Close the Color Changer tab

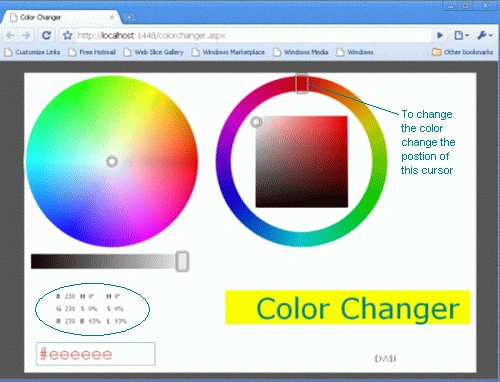coord(112,17)
